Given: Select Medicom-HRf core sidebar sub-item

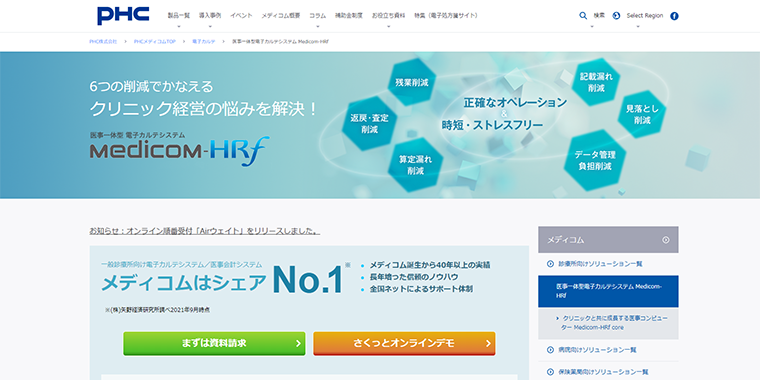Looking at the screenshot, I should (608, 323).
